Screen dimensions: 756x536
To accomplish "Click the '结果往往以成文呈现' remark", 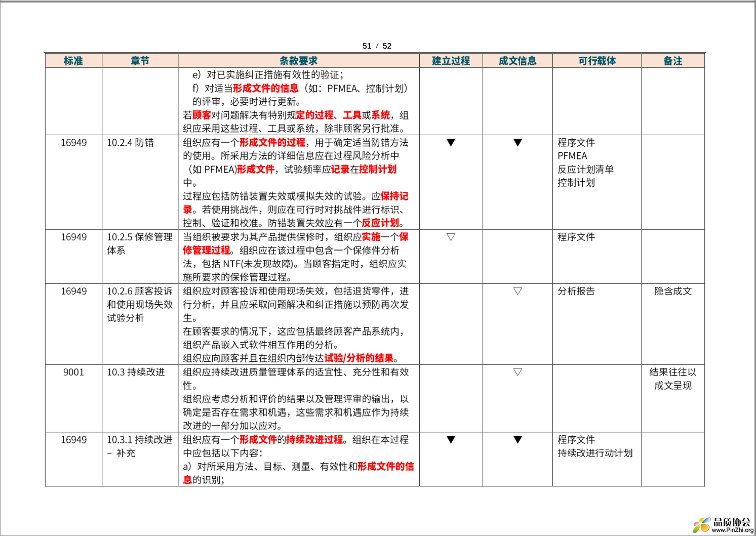I will pos(673,379).
